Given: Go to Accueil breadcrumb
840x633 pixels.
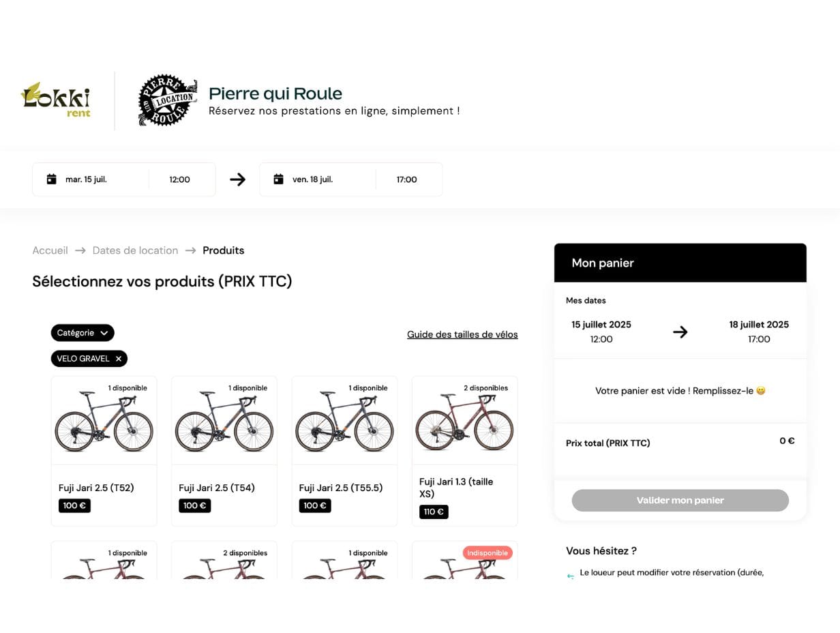Looking at the screenshot, I should (x=50, y=250).
